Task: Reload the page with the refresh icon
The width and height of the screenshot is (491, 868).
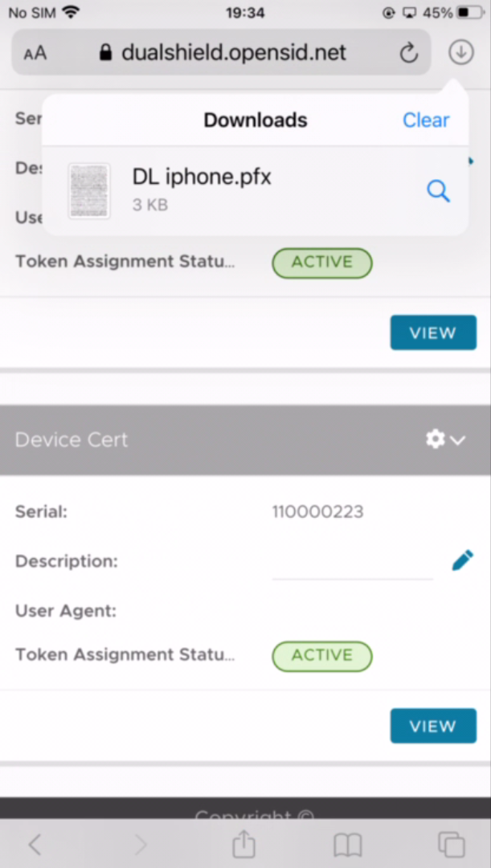Action: [x=408, y=53]
